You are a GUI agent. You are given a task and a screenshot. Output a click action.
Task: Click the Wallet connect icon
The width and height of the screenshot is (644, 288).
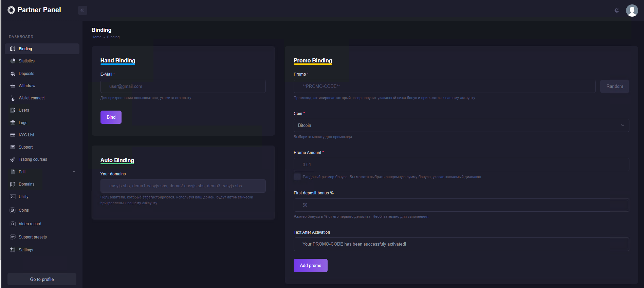pos(13,98)
